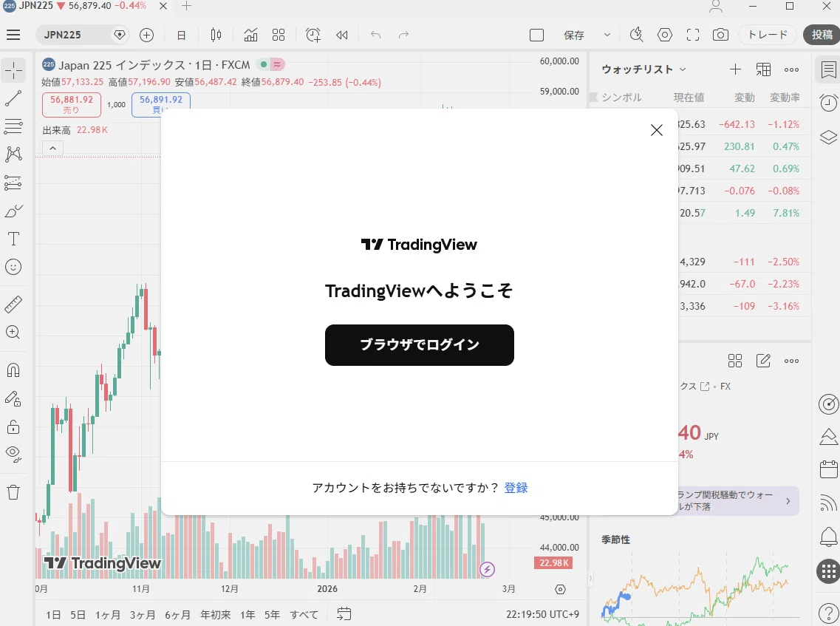Select the Fibonacci retracement tool
The width and height of the screenshot is (840, 626).
tap(13, 126)
